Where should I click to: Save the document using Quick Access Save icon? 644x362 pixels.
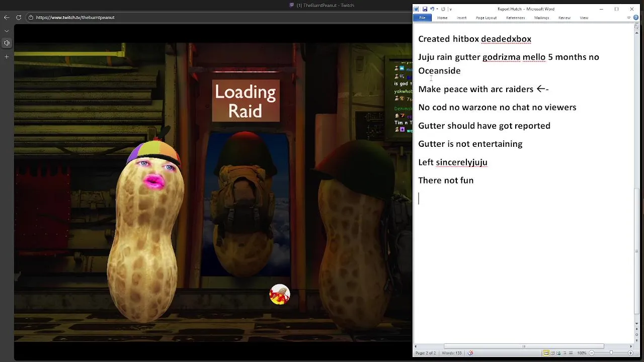click(425, 9)
